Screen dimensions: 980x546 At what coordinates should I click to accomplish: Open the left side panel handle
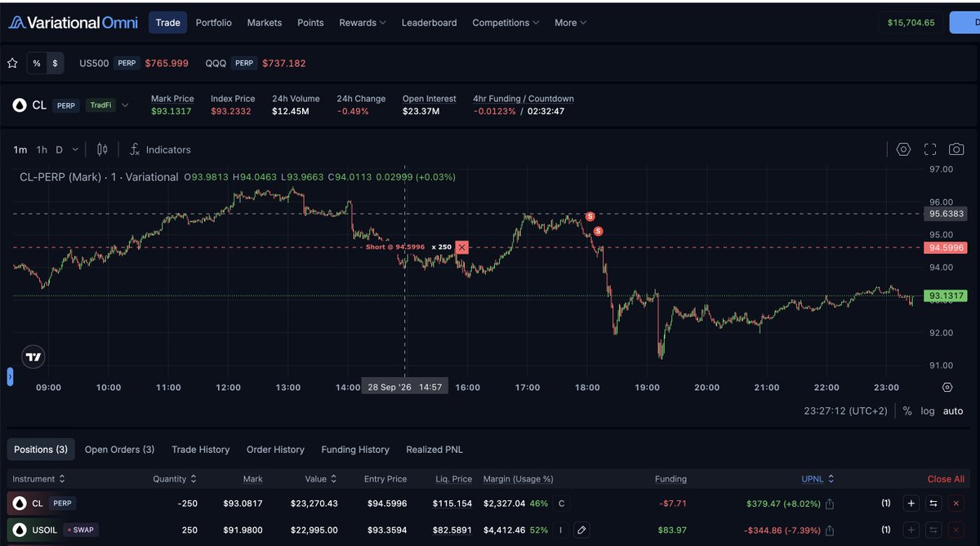pyautogui.click(x=10, y=376)
